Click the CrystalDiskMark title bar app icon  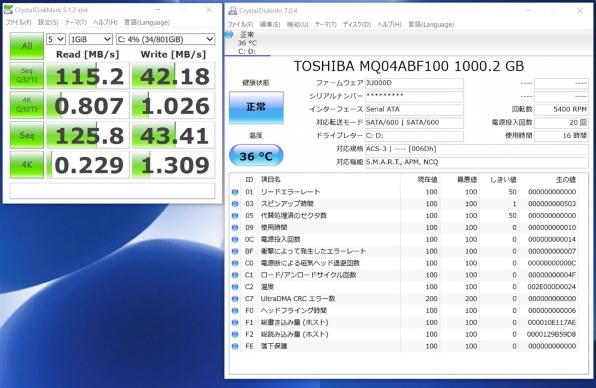9,10
